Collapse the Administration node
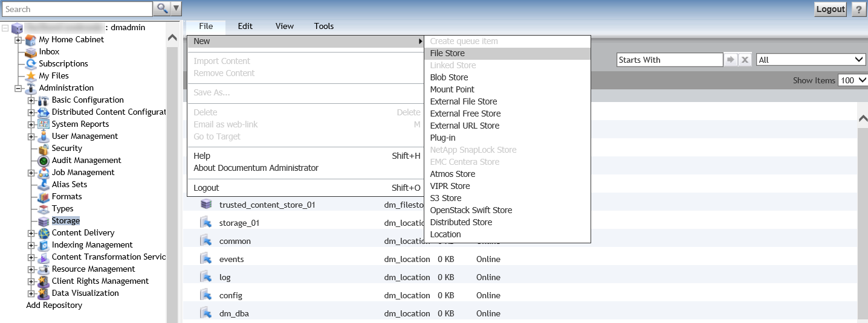The width and height of the screenshot is (868, 323). coord(19,88)
